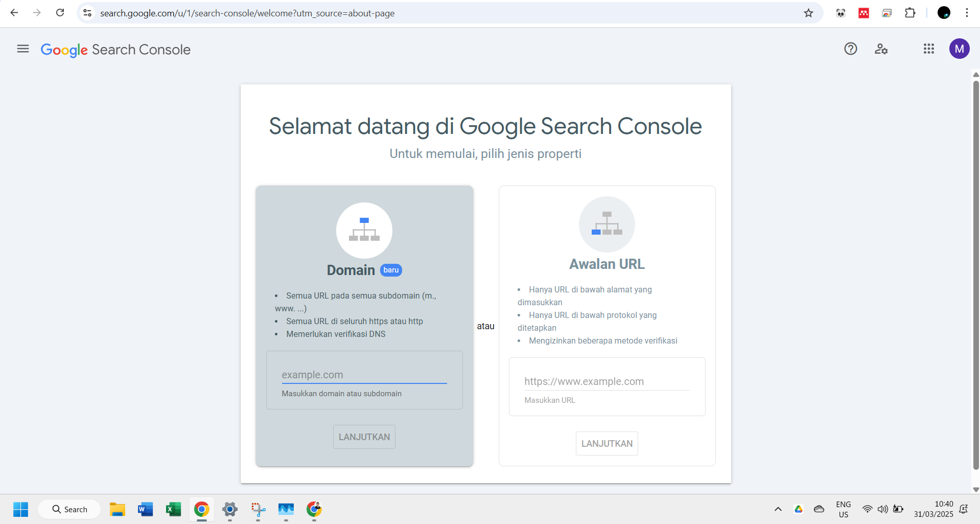Click 'Semua URL di seluruh https atau http'
This screenshot has height=524, width=980.
click(355, 321)
